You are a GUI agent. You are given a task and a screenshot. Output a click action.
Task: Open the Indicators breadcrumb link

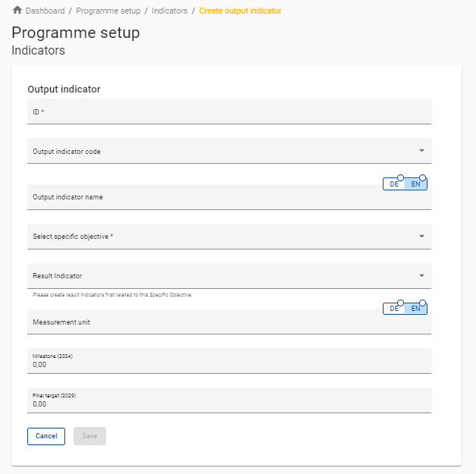click(169, 11)
